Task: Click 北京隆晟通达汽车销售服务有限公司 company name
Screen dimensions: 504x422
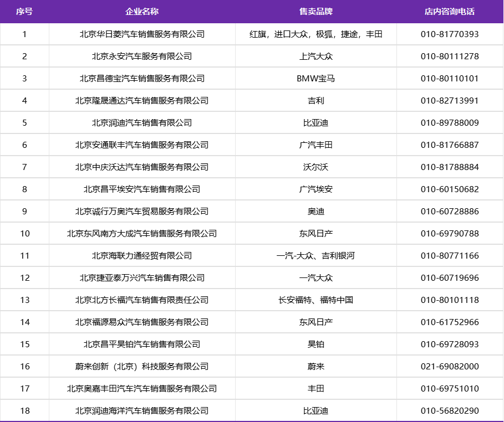Action: coord(142,101)
